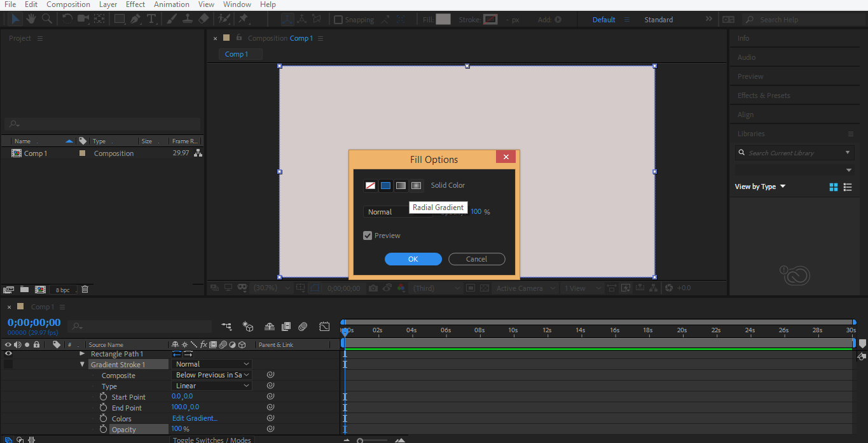The image size is (868, 443).
Task: Select the Horizontal Type tool
Action: 151,19
